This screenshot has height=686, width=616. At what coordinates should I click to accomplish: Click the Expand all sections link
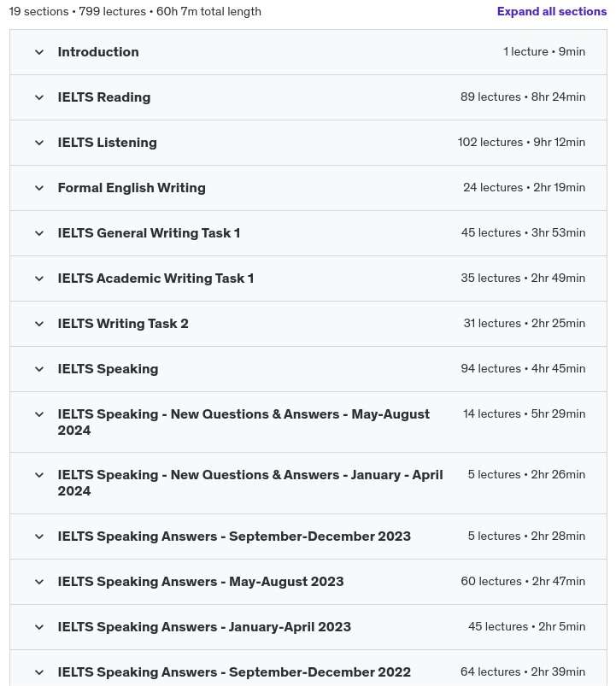pos(552,11)
